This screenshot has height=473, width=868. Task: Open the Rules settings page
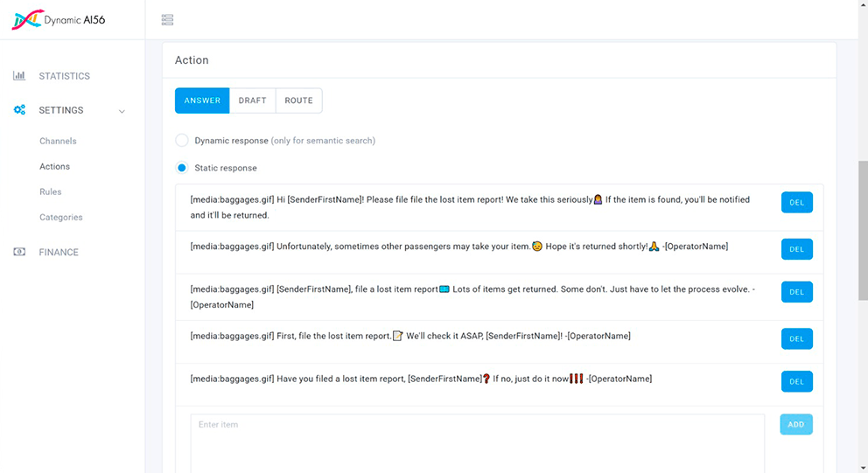point(51,191)
